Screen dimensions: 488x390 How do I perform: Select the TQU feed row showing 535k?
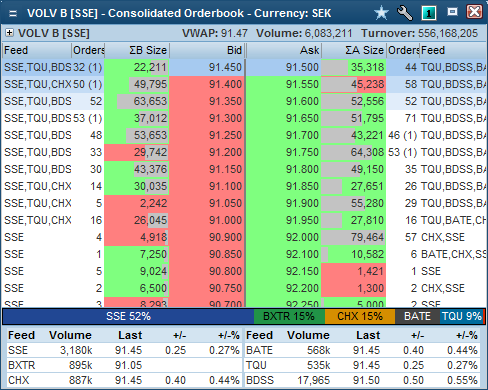point(362,365)
